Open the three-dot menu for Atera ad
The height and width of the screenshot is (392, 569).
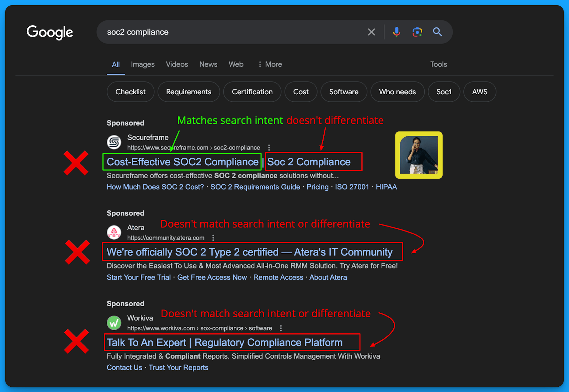tap(213, 238)
